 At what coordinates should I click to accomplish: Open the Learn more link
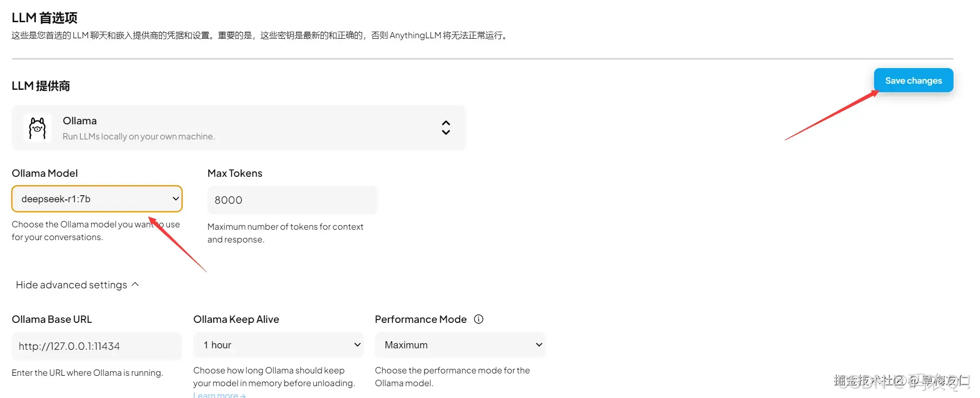219,395
